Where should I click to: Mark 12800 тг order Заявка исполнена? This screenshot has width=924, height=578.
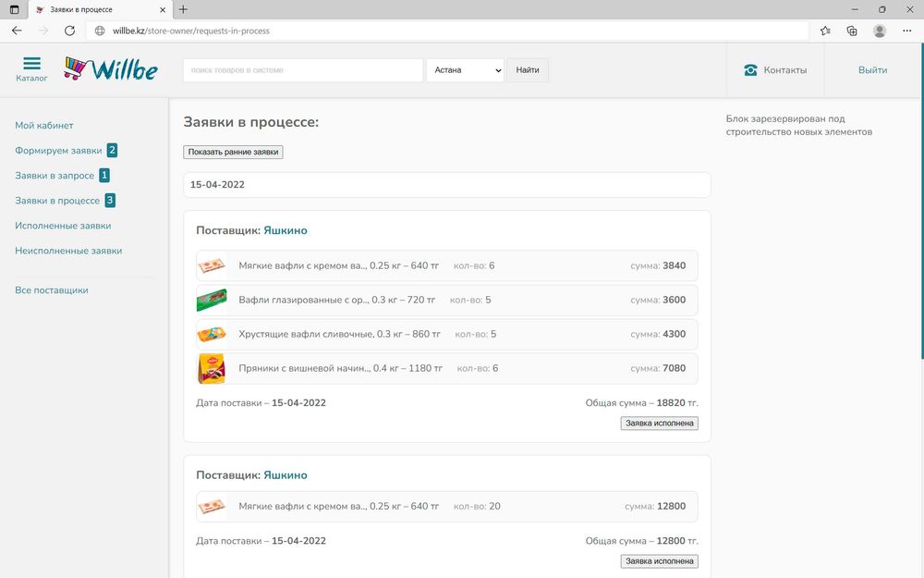[660, 561]
